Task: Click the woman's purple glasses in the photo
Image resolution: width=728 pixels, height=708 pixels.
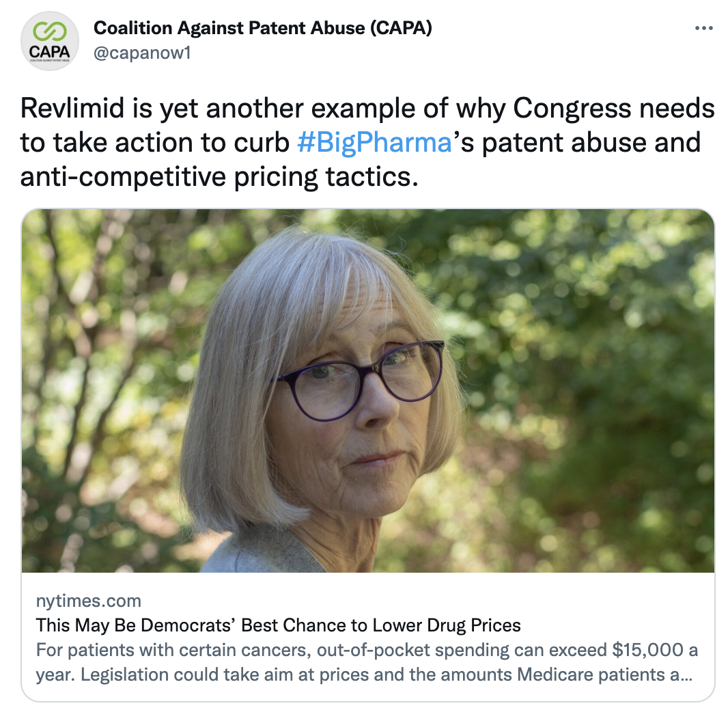Action: 359,380
